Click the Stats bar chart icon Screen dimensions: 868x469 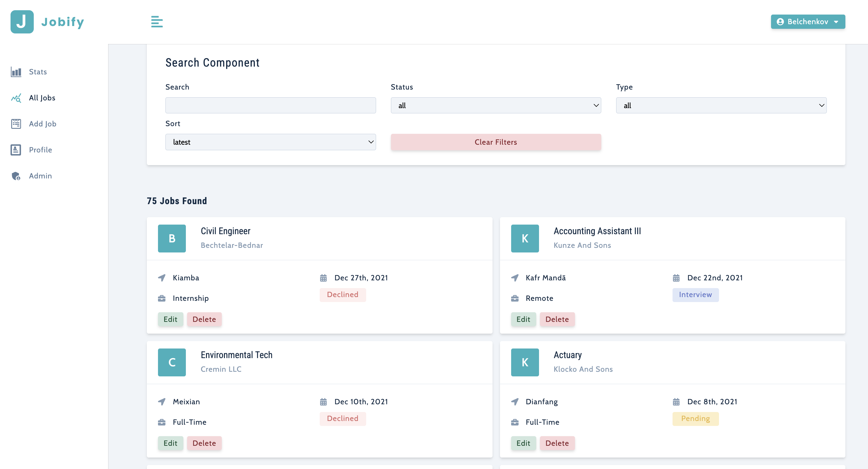point(16,72)
